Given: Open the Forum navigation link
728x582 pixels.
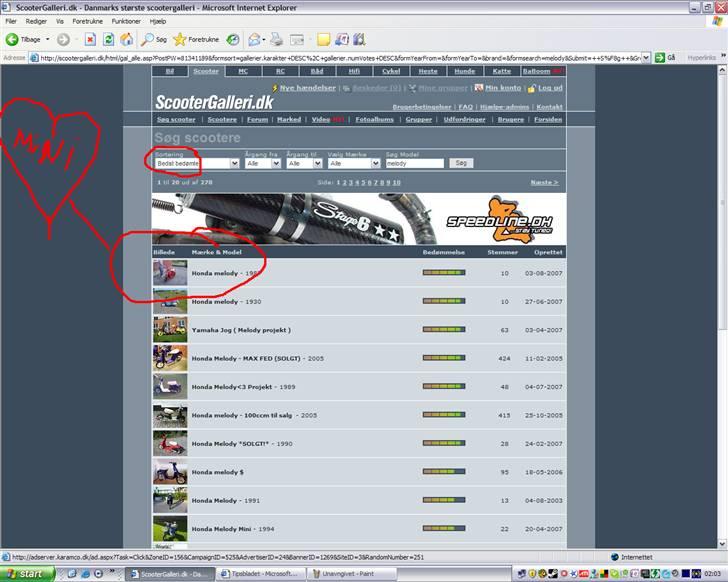Looking at the screenshot, I should pyautogui.click(x=257, y=119).
